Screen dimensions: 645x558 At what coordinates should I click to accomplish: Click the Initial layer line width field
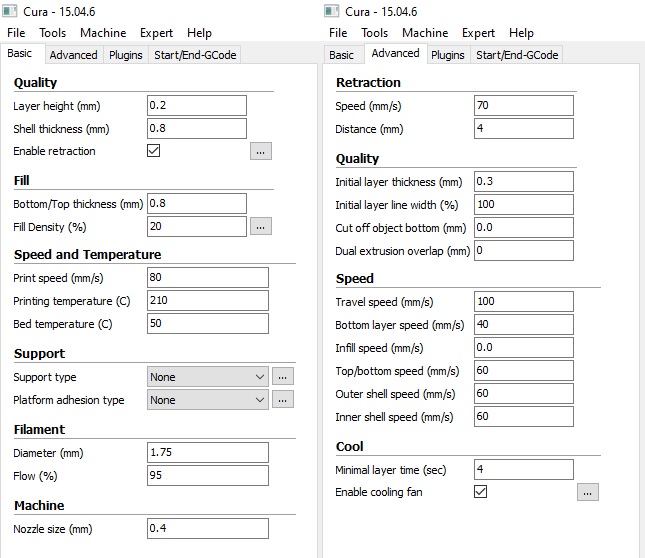[x=524, y=205]
